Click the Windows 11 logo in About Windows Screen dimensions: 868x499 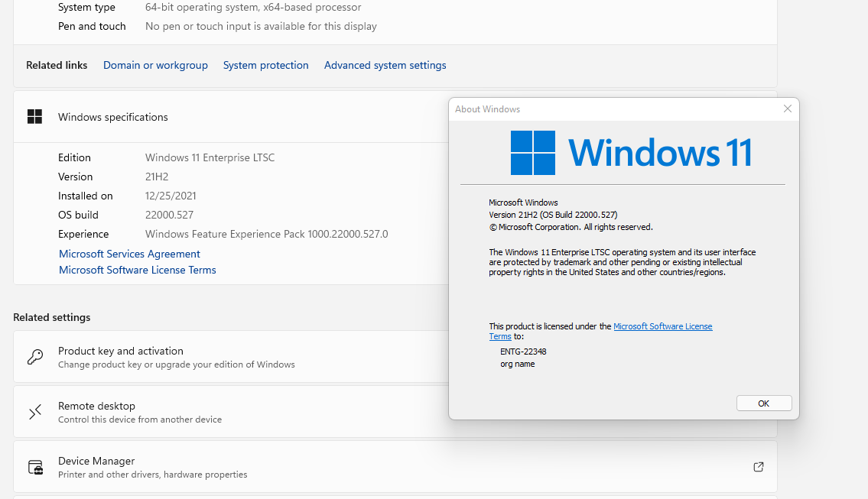631,153
